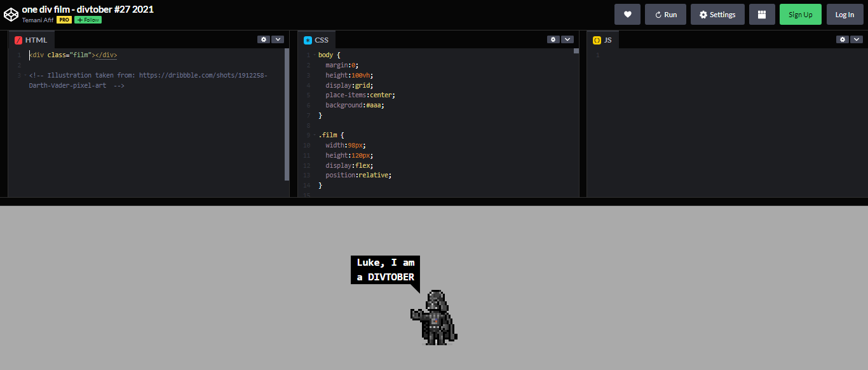Open the layout chooser grid icon
The image size is (868, 370).
762,14
